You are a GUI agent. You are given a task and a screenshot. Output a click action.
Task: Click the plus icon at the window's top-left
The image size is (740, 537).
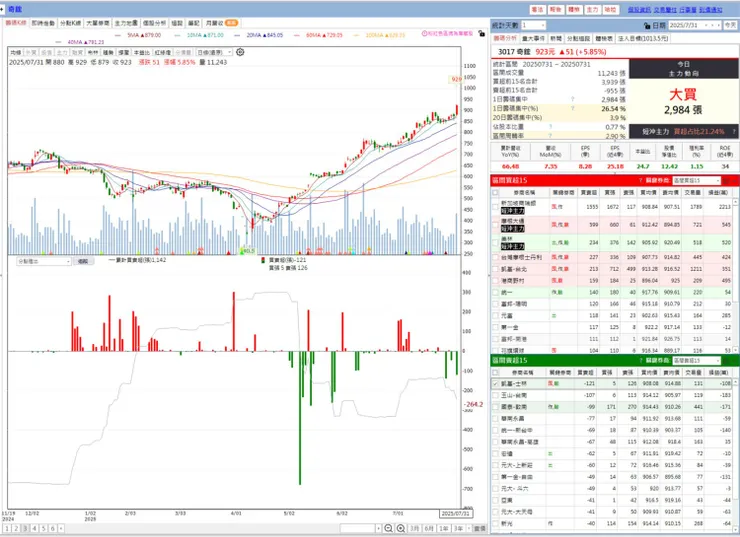point(2,9)
